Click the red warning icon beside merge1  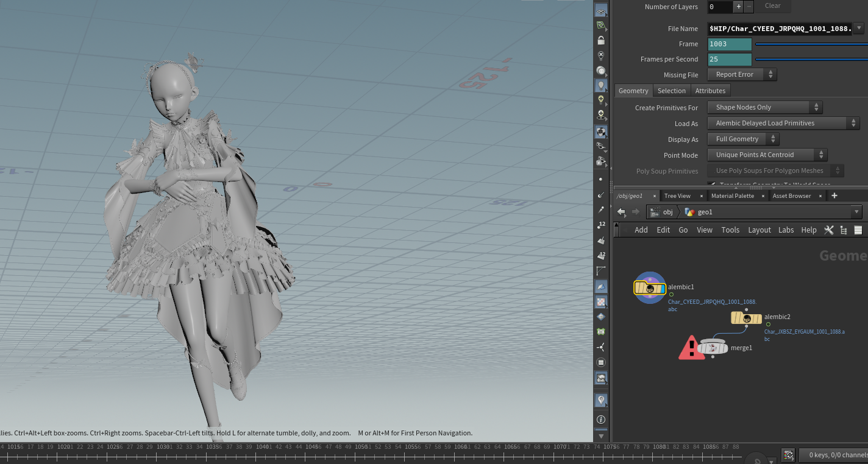(691, 348)
